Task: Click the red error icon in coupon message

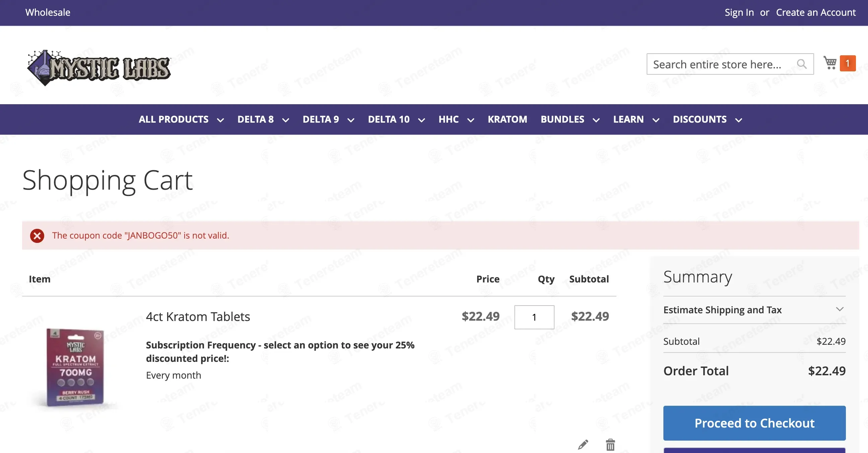Action: pyautogui.click(x=37, y=236)
